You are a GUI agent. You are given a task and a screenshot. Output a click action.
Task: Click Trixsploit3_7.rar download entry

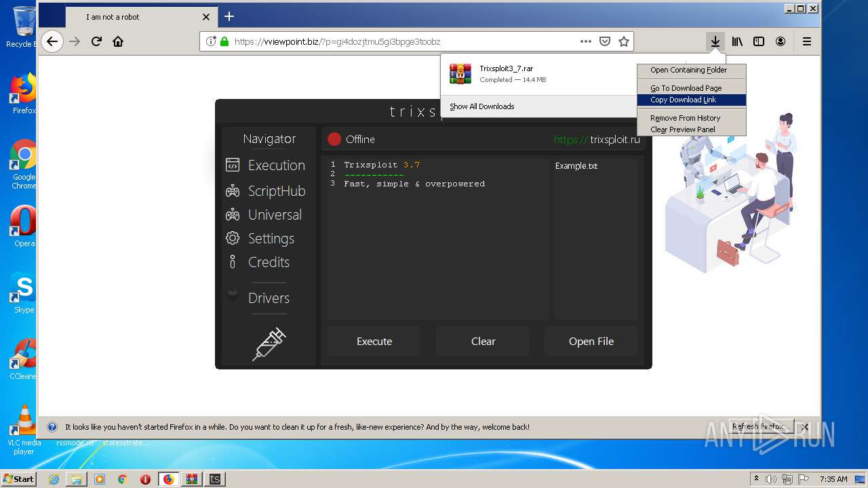point(538,74)
